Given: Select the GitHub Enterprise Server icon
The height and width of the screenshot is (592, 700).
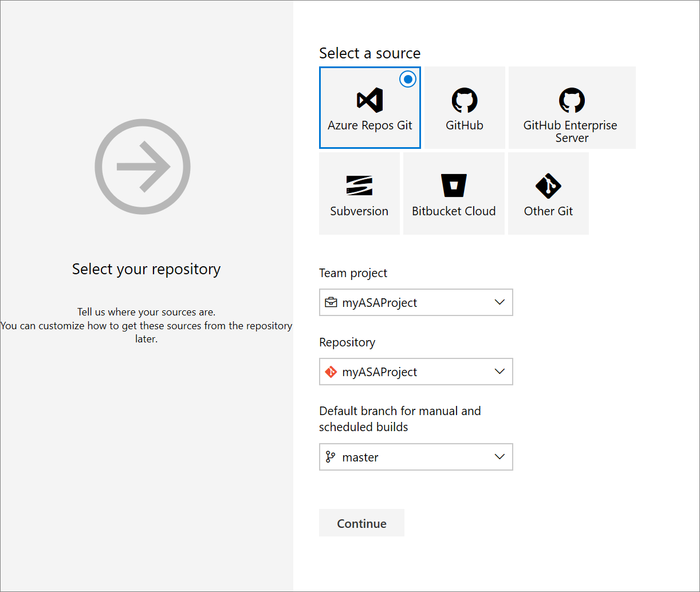Looking at the screenshot, I should click(x=571, y=99).
